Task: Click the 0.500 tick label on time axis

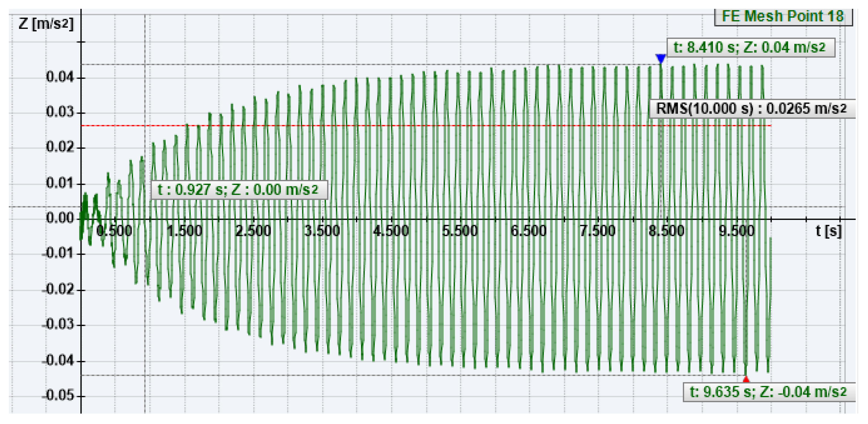Action: coord(114,231)
